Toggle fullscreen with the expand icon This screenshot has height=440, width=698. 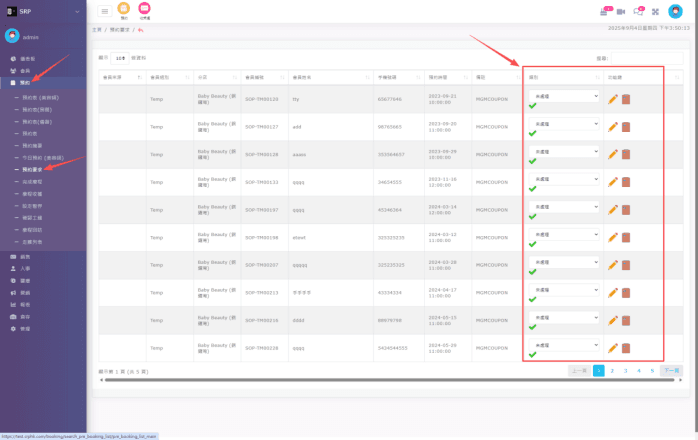coord(655,11)
